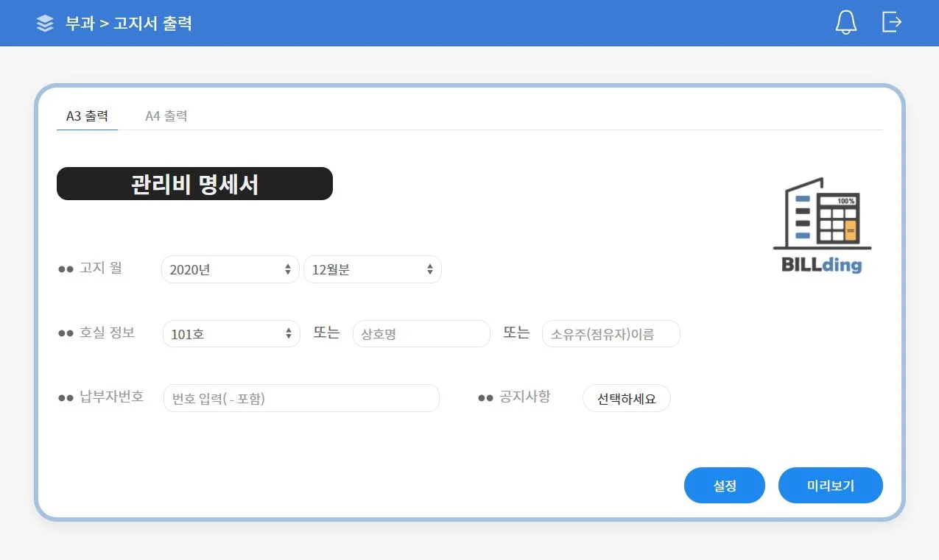939x560 pixels.
Task: Click the 소유주(점유자)이름 text field
Action: coord(611,333)
